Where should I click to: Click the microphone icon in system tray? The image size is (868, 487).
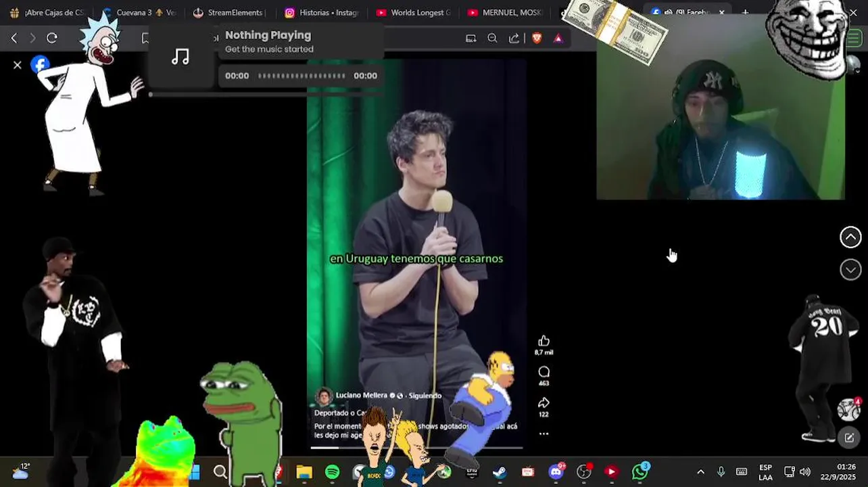721,472
